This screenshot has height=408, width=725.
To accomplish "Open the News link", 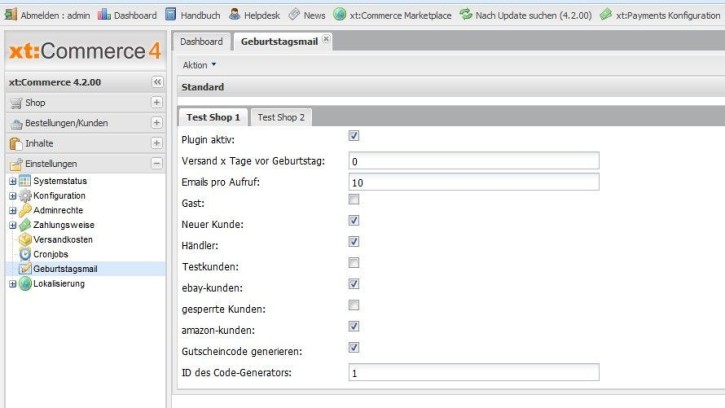I will pyautogui.click(x=314, y=15).
